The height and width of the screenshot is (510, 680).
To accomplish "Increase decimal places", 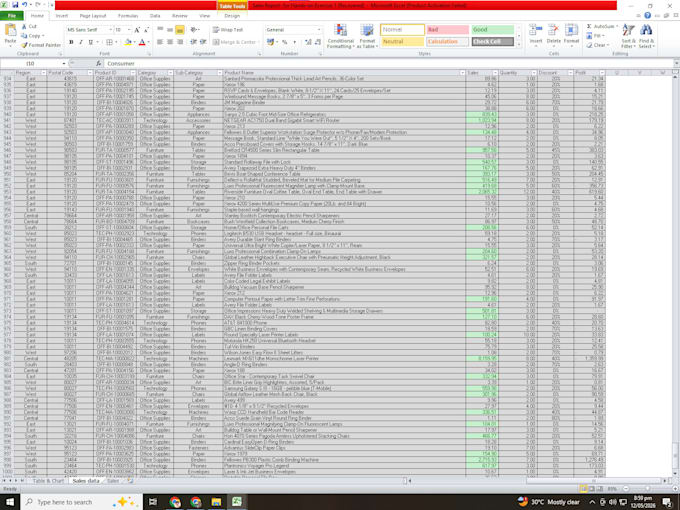I will 308,42.
